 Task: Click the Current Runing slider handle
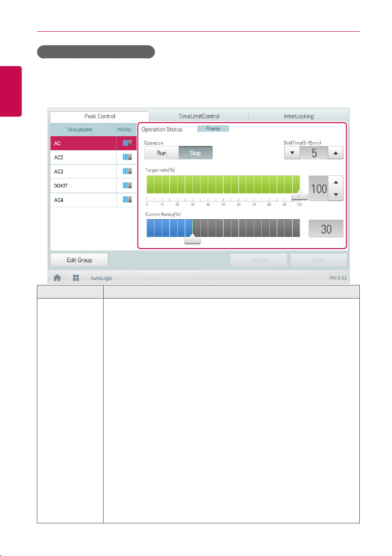click(193, 239)
